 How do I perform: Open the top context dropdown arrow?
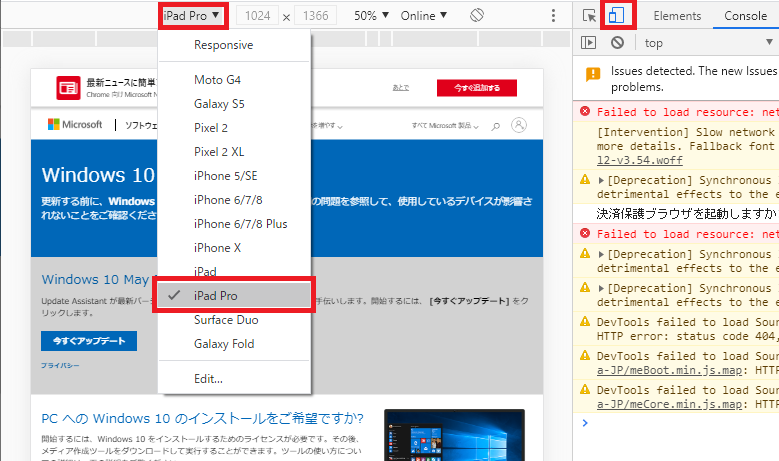pos(769,42)
